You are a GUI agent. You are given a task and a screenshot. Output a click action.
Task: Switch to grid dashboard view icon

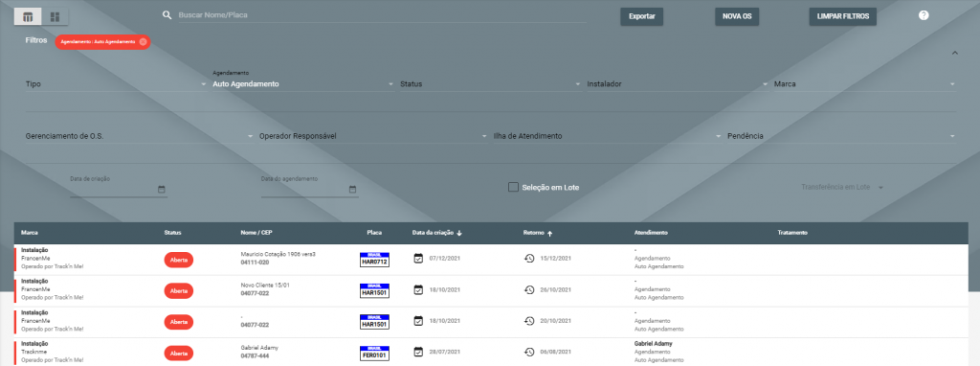coord(55,17)
